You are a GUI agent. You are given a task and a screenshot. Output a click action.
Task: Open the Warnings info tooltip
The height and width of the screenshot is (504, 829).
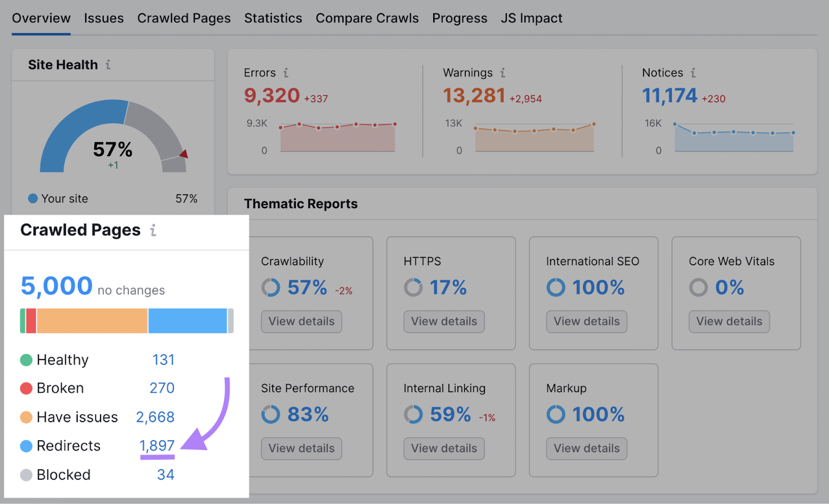point(502,73)
